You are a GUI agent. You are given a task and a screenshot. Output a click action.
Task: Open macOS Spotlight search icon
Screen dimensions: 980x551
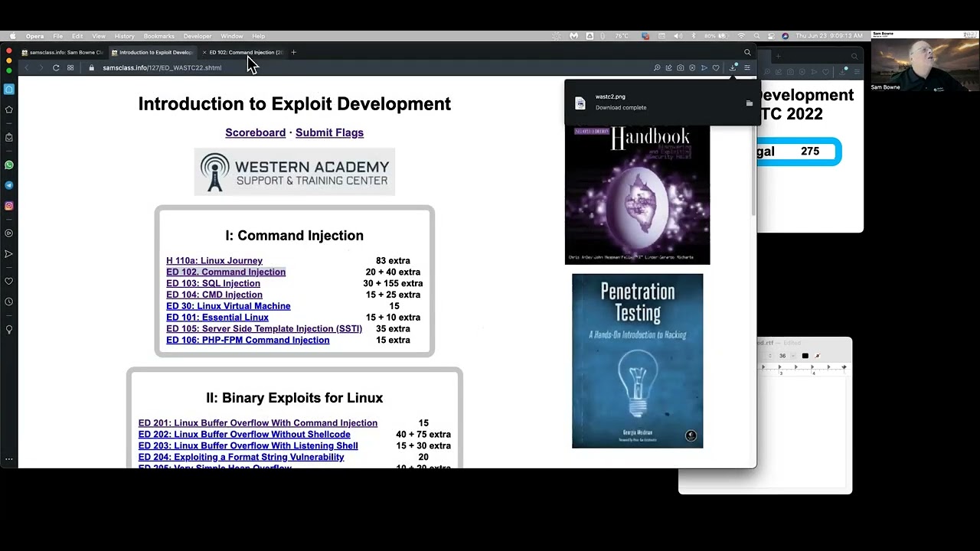coord(756,36)
